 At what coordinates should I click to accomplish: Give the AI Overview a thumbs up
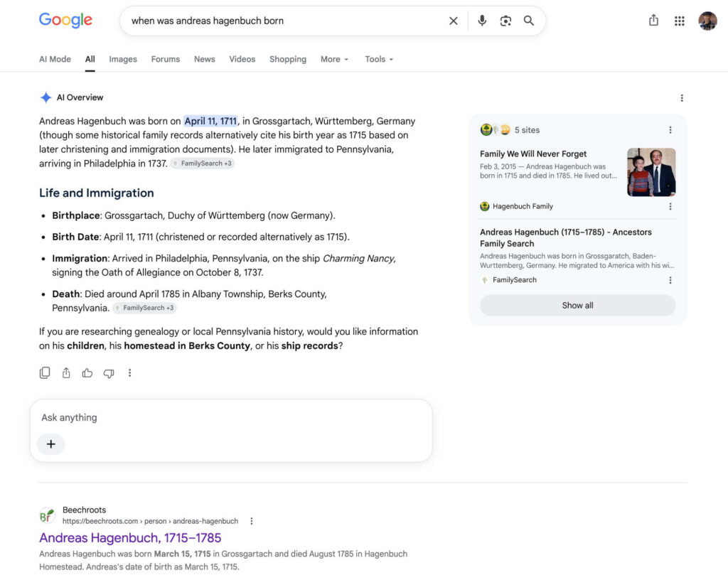(x=87, y=373)
